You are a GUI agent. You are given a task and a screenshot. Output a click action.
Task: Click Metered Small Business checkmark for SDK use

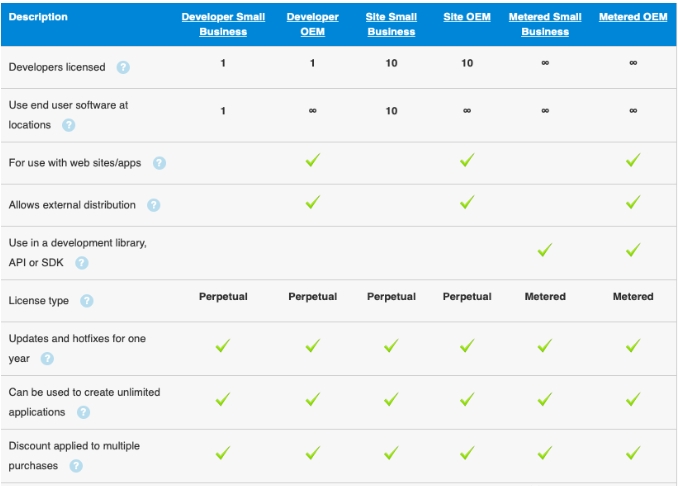tap(545, 251)
